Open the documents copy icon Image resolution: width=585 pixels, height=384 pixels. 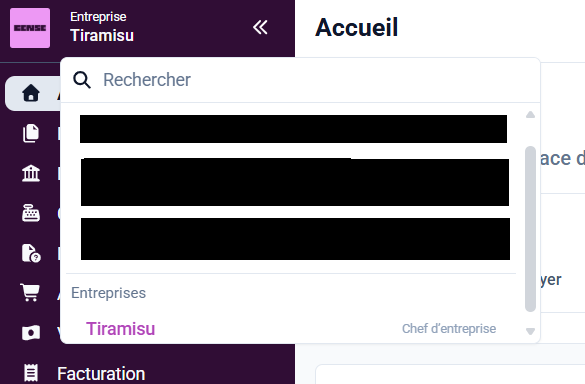click(x=31, y=133)
